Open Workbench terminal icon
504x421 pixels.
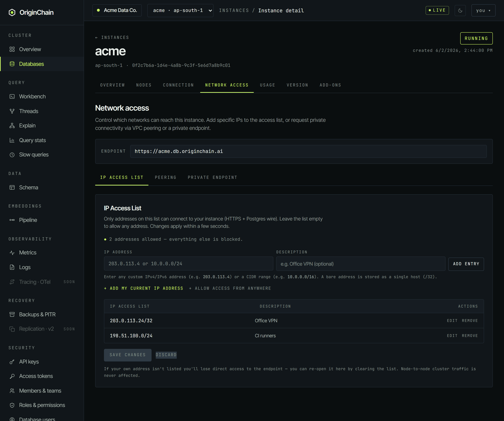point(12,96)
